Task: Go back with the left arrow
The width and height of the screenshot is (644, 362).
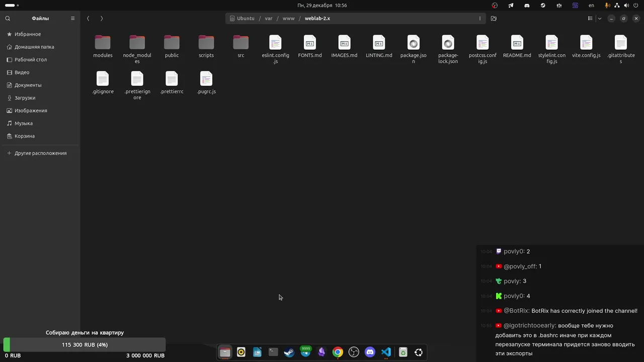Action: 88,18
